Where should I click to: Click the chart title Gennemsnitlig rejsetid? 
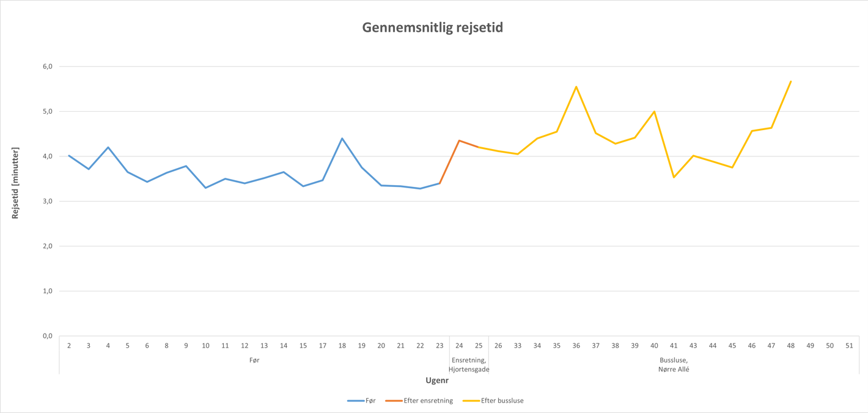tap(432, 27)
